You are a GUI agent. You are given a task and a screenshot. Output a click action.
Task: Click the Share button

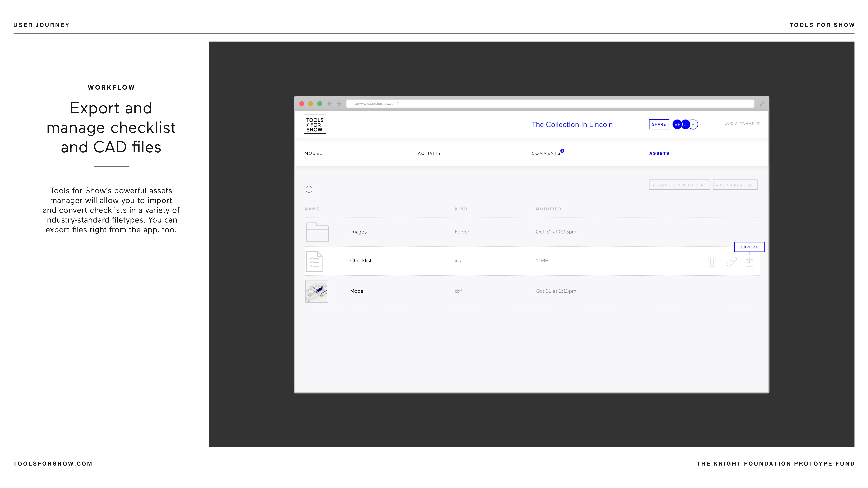click(x=659, y=124)
